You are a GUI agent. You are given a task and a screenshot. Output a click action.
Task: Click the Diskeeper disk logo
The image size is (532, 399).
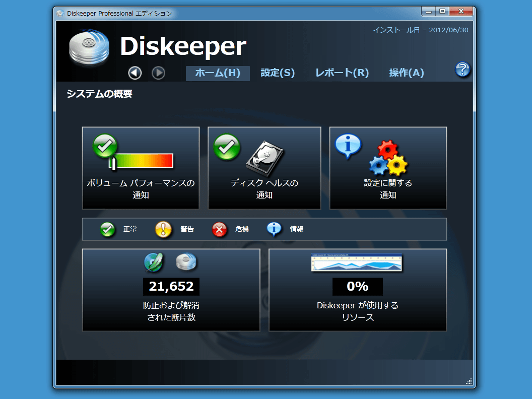[89, 47]
